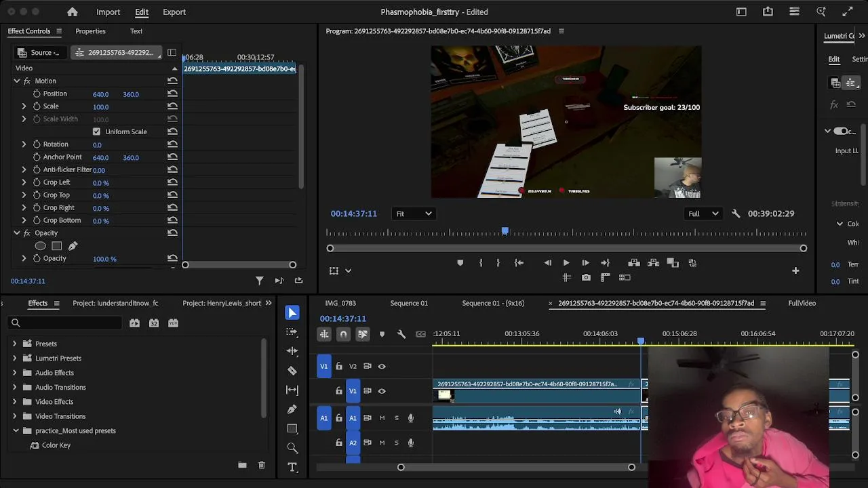
Task: Toggle Position animation stopwatch
Action: click(37, 94)
